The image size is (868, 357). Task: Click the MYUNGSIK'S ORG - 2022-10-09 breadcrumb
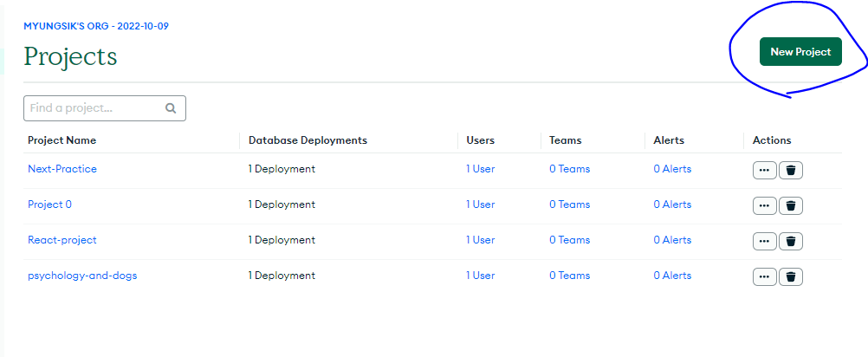96,26
